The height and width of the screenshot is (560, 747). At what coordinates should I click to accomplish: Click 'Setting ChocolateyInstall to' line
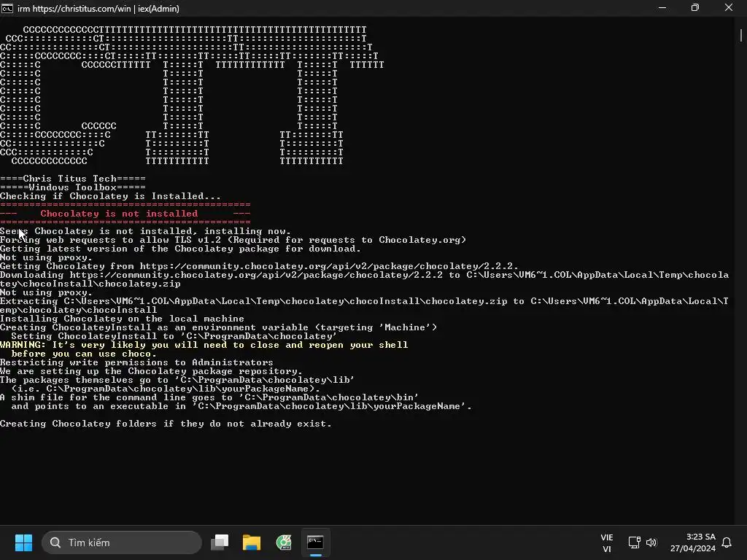coord(174,336)
